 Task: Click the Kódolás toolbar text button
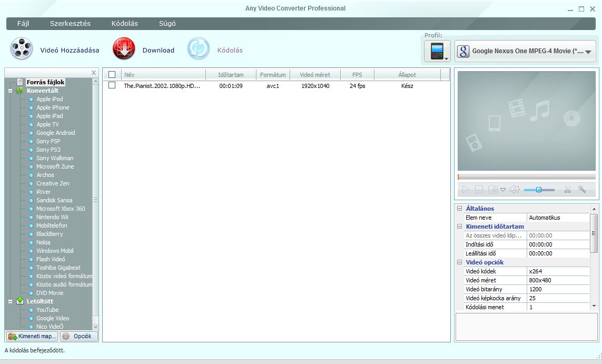230,50
